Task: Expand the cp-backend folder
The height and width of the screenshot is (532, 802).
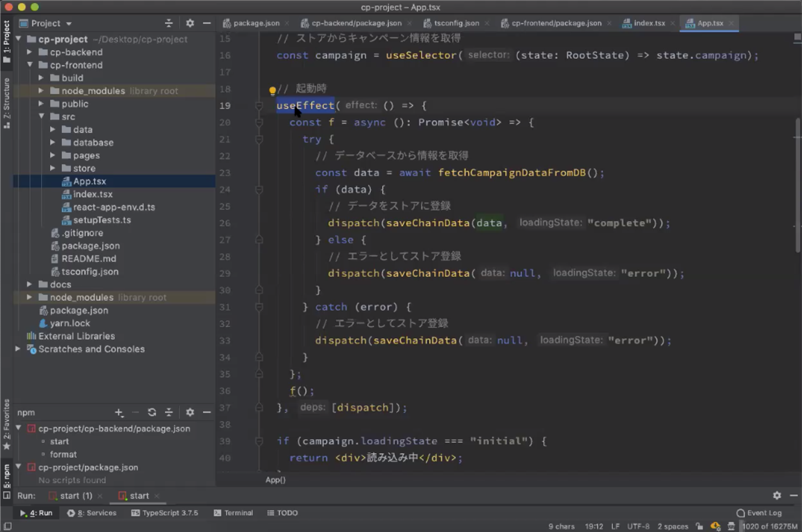Action: coord(30,52)
